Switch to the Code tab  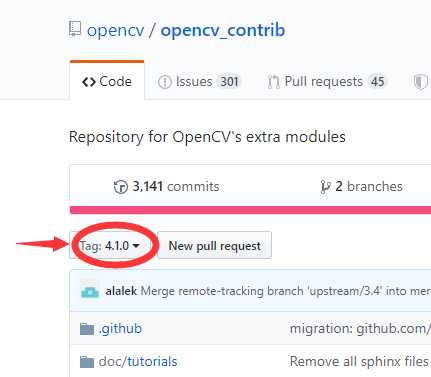point(107,80)
